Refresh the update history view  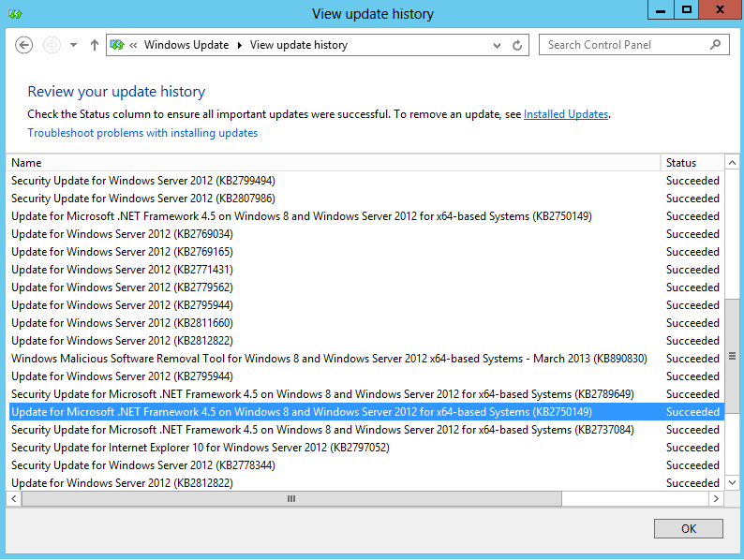tap(517, 45)
